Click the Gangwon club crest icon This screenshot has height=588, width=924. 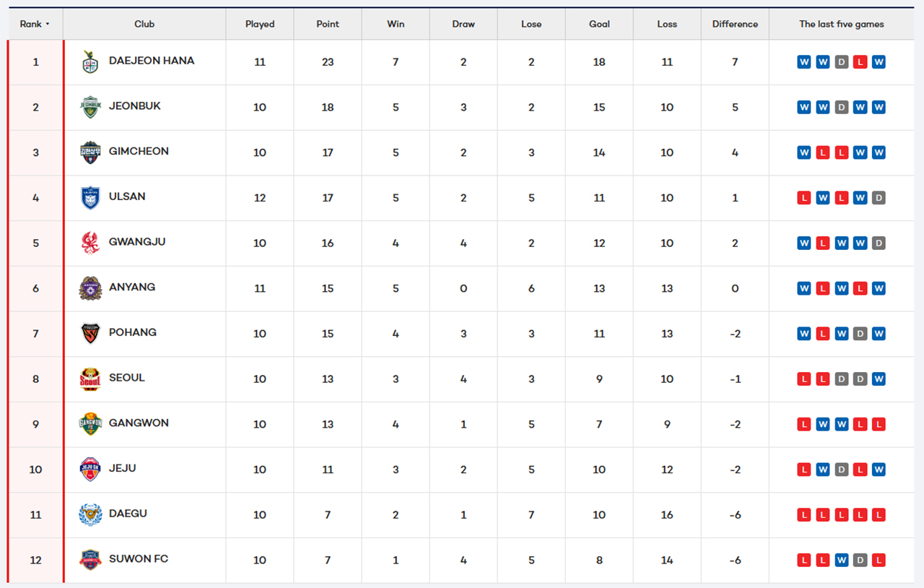click(90, 424)
